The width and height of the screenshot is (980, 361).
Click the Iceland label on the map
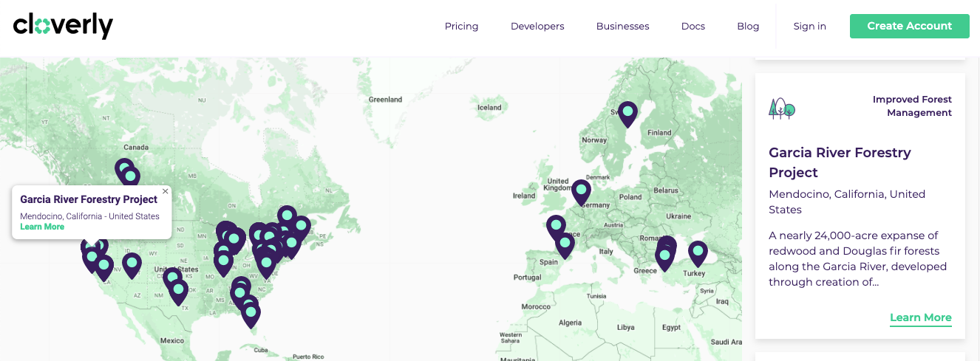tap(489, 108)
